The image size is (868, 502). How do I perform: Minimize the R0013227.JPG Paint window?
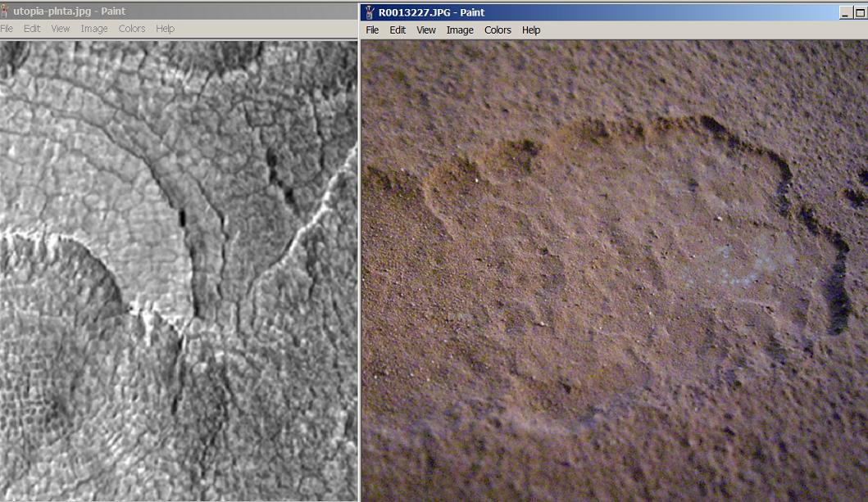(x=845, y=13)
